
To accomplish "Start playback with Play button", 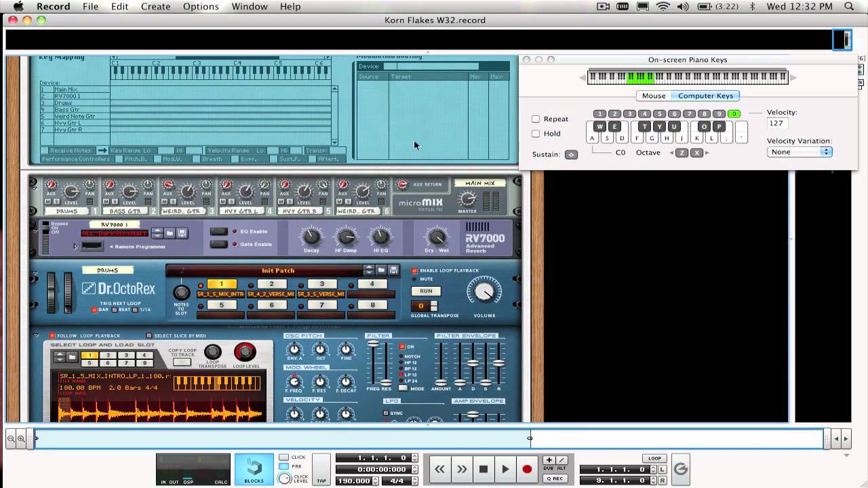I will click(505, 469).
